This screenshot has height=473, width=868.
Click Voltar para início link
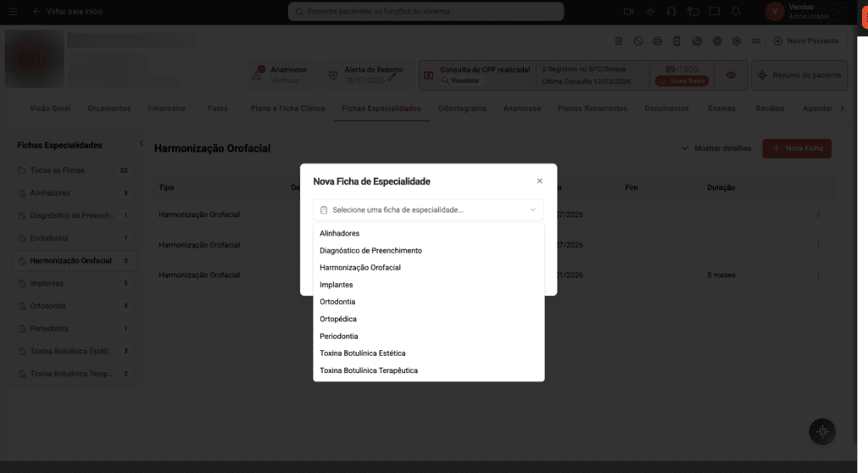[x=75, y=11]
